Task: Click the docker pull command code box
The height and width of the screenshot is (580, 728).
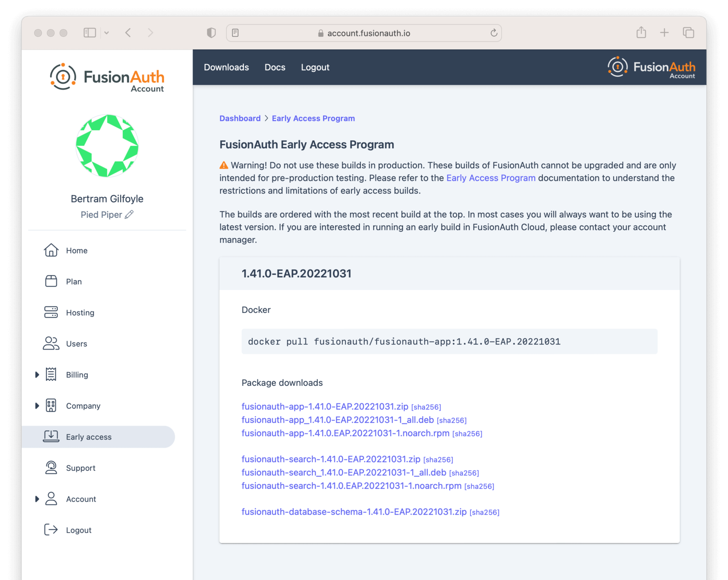Action: [x=449, y=341]
